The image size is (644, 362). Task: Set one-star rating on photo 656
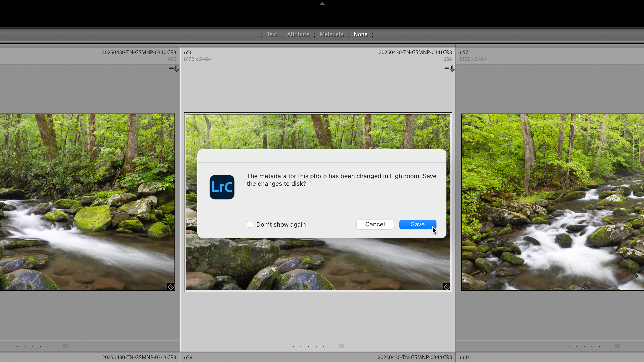tap(293, 346)
